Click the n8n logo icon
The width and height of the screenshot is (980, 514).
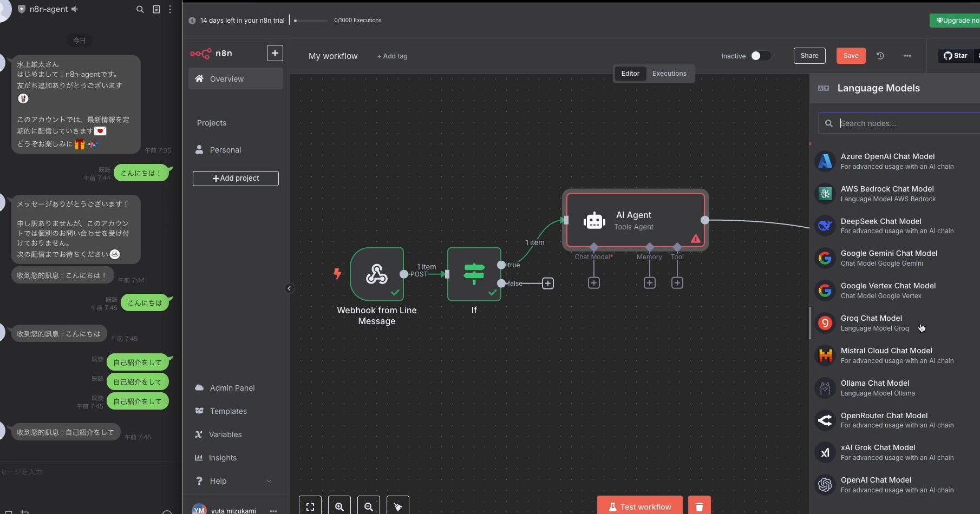(200, 53)
